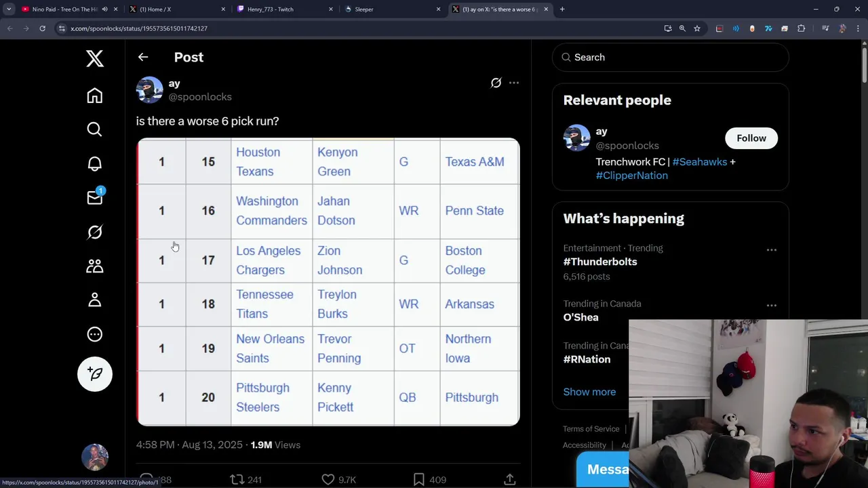Click Houston Texans in image table
Viewport: 868px width, 488px height.
258,162
